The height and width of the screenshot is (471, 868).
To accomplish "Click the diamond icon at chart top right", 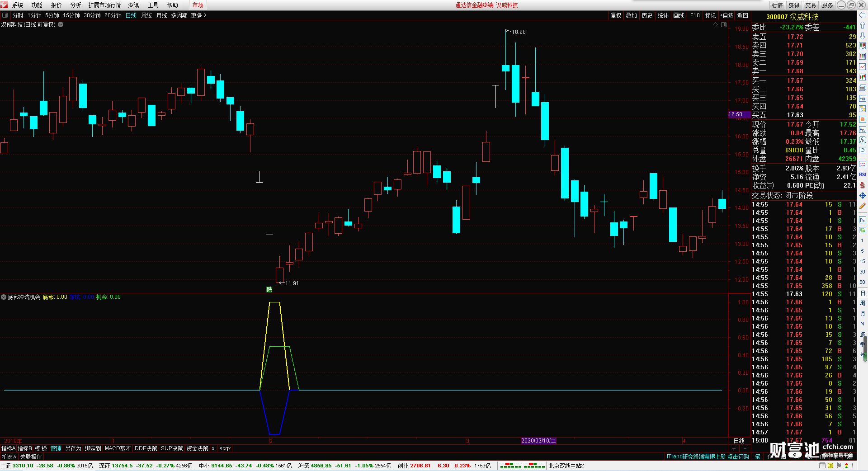I will tap(716, 25).
